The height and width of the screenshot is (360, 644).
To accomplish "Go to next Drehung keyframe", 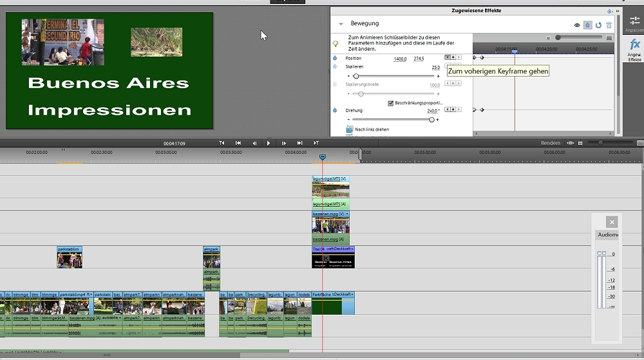I will coord(459,109).
